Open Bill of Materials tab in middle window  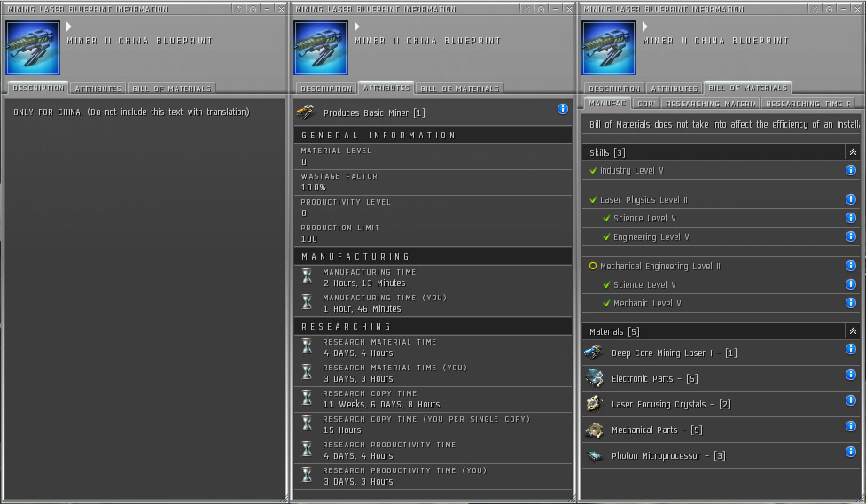[x=459, y=89]
